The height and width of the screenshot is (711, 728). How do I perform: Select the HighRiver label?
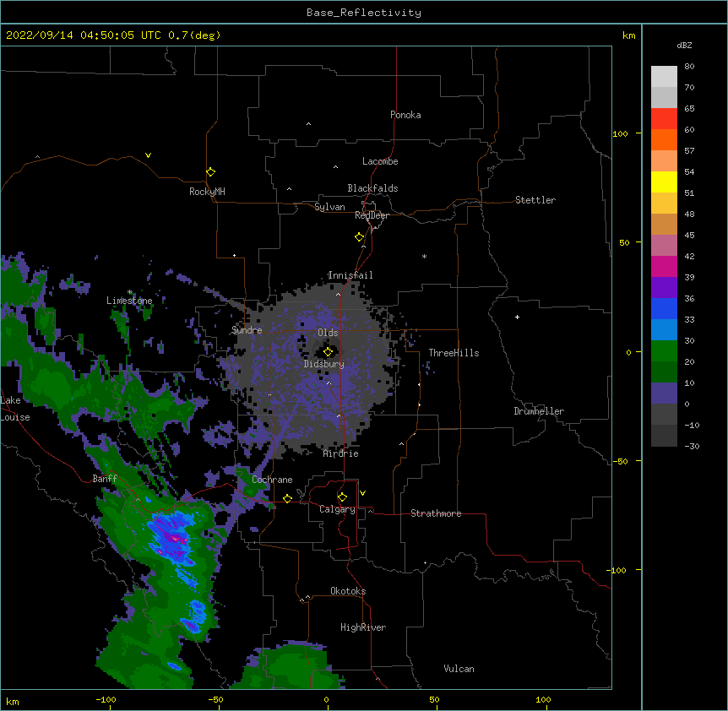[x=363, y=627]
